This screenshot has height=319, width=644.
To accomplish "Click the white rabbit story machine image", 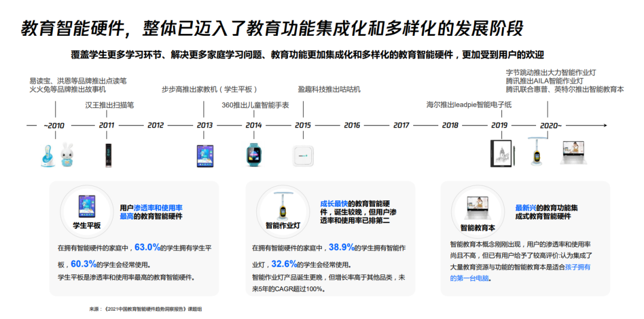I will [x=67, y=155].
